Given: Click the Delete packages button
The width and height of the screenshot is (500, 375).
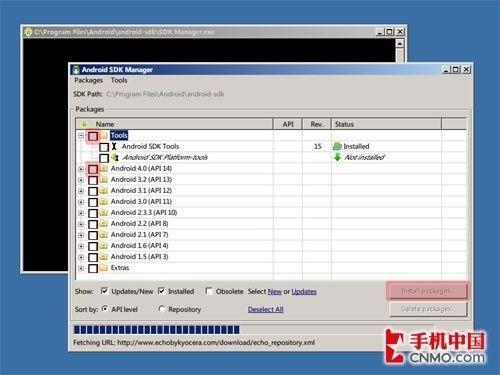Looking at the screenshot, I should (428, 309).
